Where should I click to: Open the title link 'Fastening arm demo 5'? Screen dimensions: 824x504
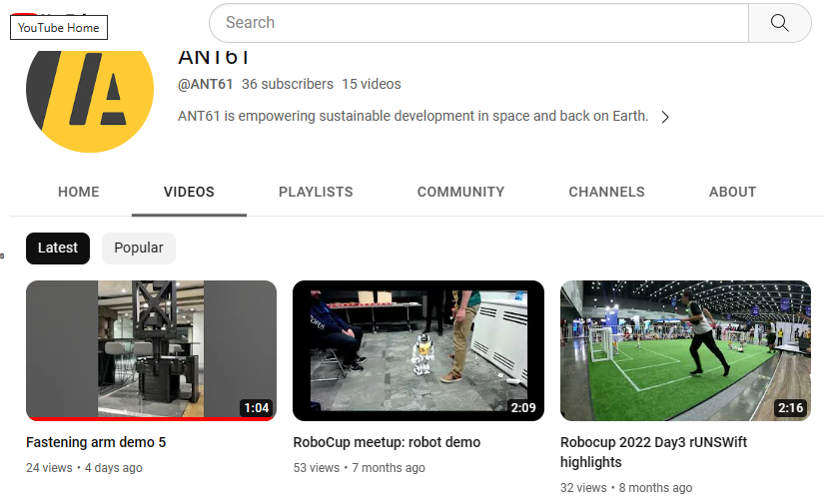pyautogui.click(x=96, y=442)
